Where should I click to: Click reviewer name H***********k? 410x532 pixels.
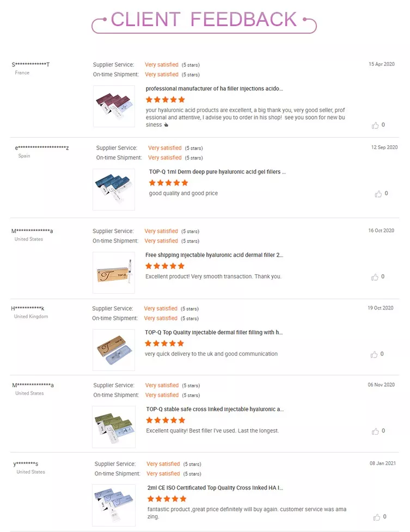[28, 308]
